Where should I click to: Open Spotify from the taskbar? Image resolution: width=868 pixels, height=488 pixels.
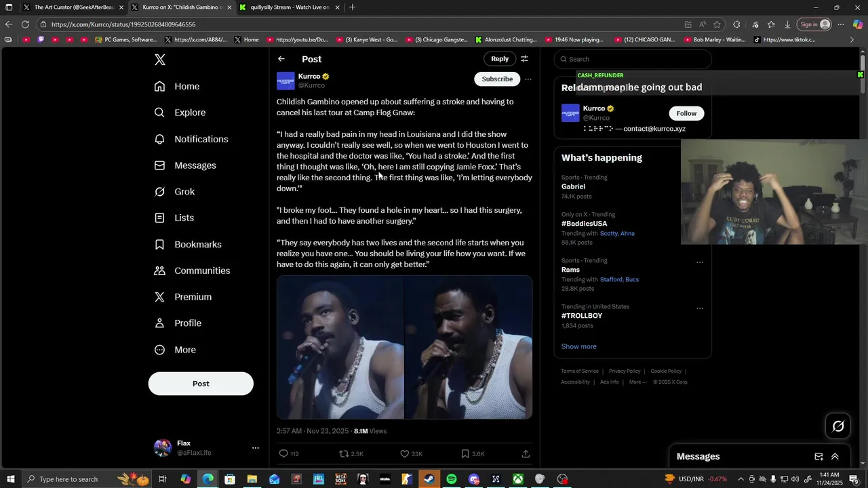(x=452, y=479)
